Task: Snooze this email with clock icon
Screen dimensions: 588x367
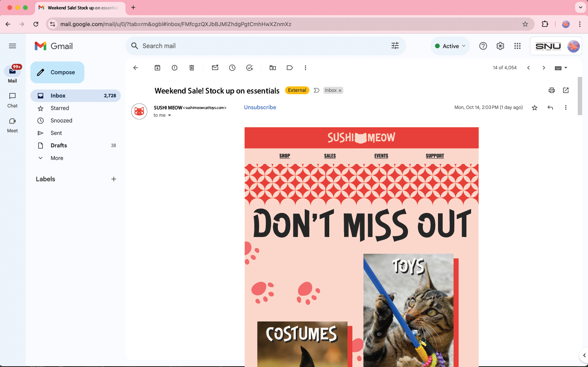Action: click(x=232, y=68)
